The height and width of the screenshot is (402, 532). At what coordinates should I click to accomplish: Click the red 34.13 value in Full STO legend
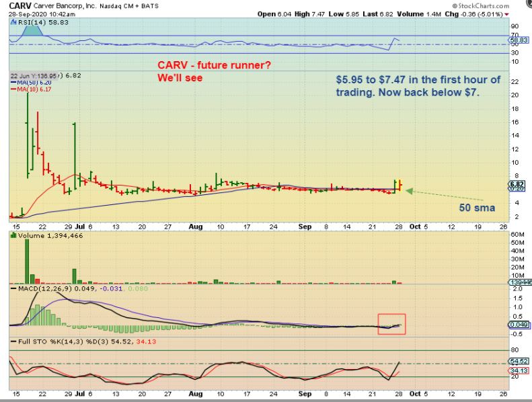pos(146,341)
